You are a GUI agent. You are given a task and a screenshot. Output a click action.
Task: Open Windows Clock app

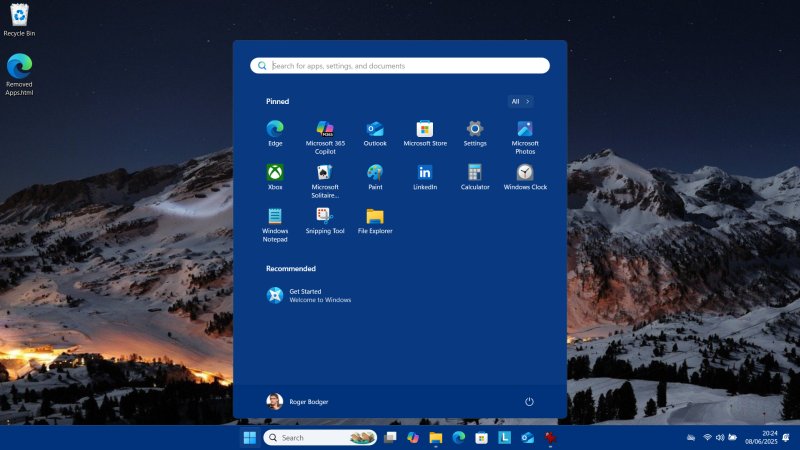point(525,173)
